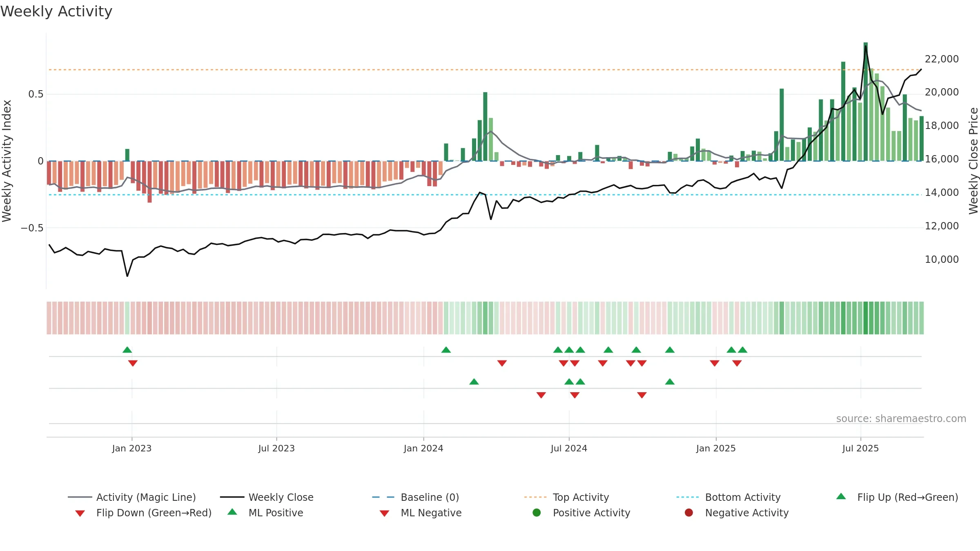The width and height of the screenshot is (980, 551).
Task: Click the leftmost Flip Up green triangle marker
Action: click(127, 350)
